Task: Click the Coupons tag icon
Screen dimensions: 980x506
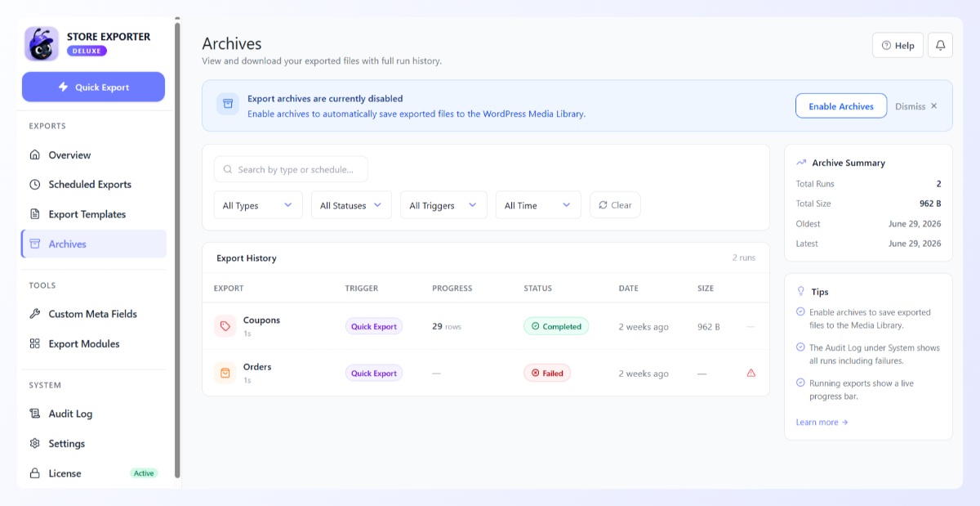Action: coord(225,326)
